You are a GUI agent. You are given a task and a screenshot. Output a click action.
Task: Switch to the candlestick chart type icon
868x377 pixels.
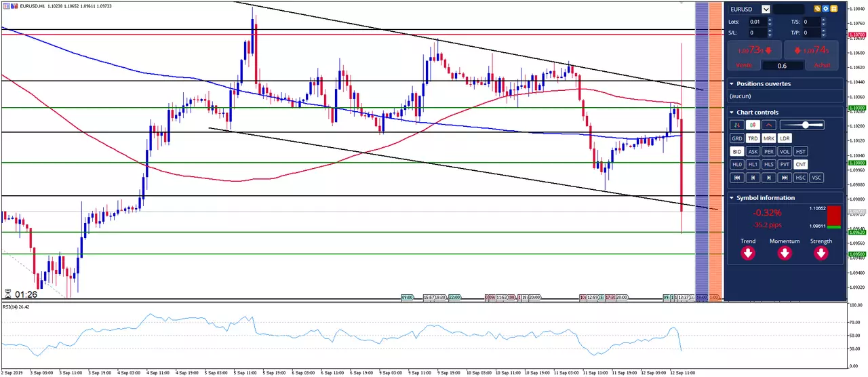pyautogui.click(x=753, y=125)
